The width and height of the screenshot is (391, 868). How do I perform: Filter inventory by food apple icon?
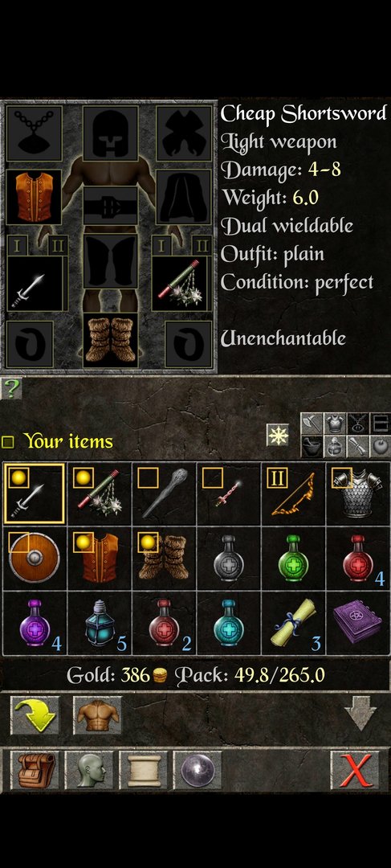[380, 446]
